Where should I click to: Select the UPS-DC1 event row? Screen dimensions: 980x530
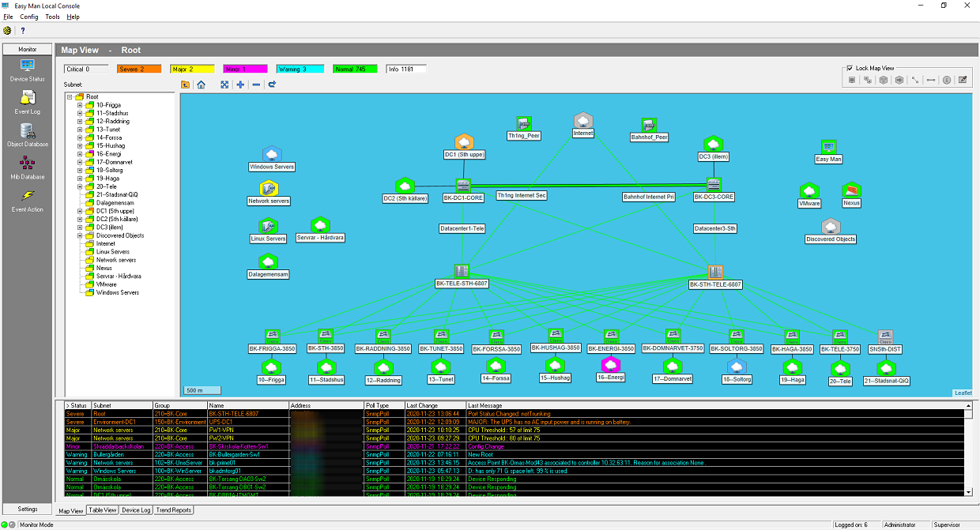(514, 422)
